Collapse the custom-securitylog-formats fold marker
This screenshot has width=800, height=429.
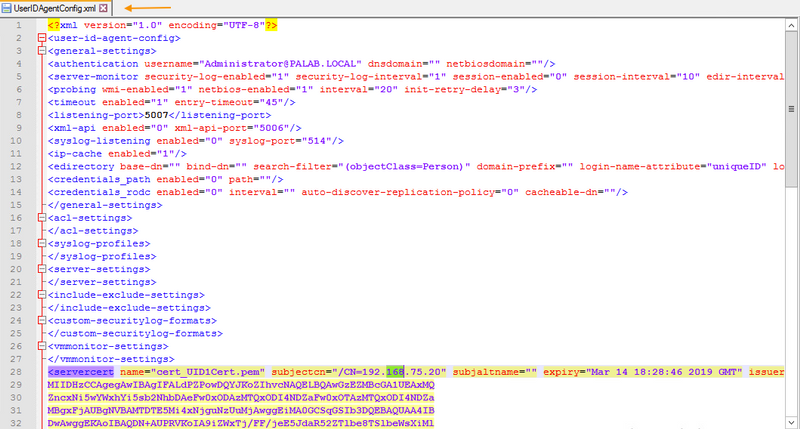pyautogui.click(x=42, y=320)
